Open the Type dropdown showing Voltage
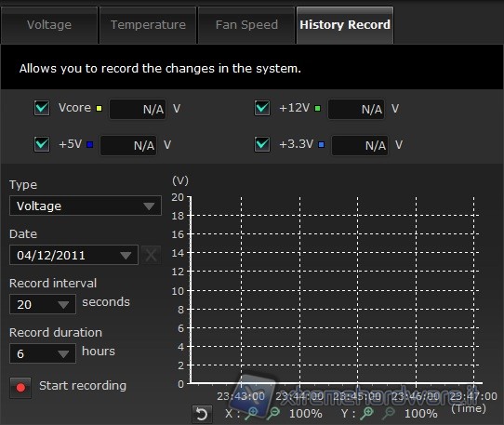 tap(86, 206)
